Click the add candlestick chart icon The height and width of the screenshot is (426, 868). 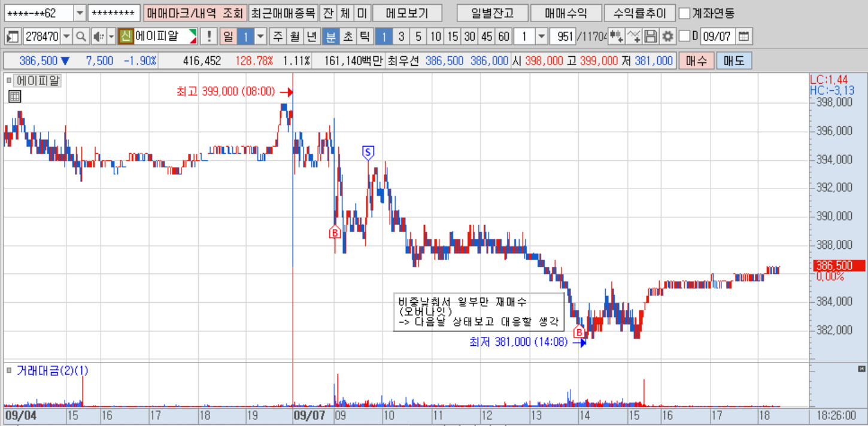617,36
